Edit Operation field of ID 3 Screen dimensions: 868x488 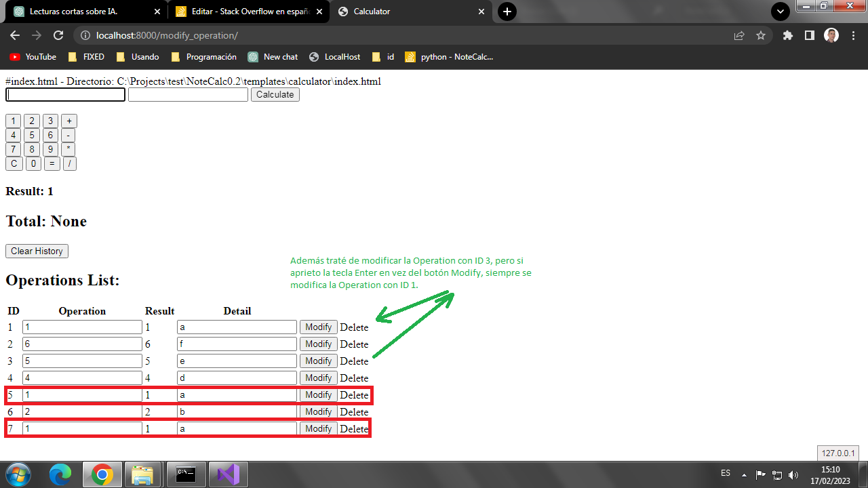(x=82, y=361)
